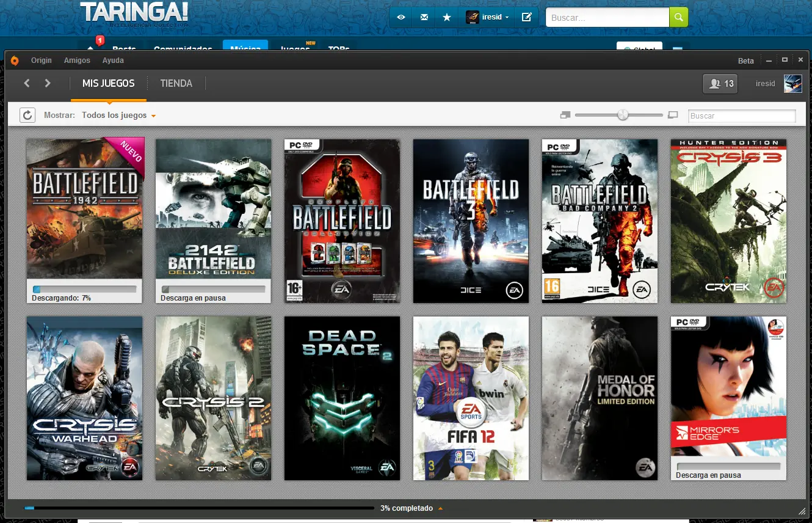Switch to the MIS JUEGOS tab
This screenshot has width=812, height=523.
point(109,84)
